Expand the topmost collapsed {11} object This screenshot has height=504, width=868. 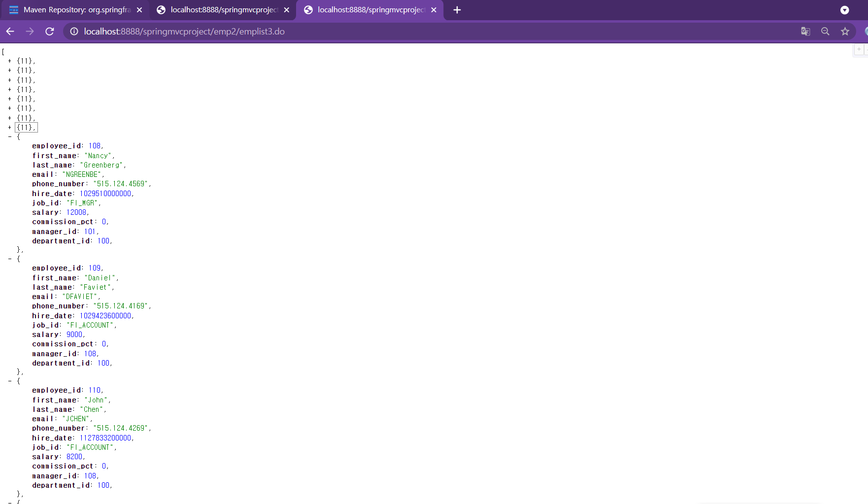(9, 61)
